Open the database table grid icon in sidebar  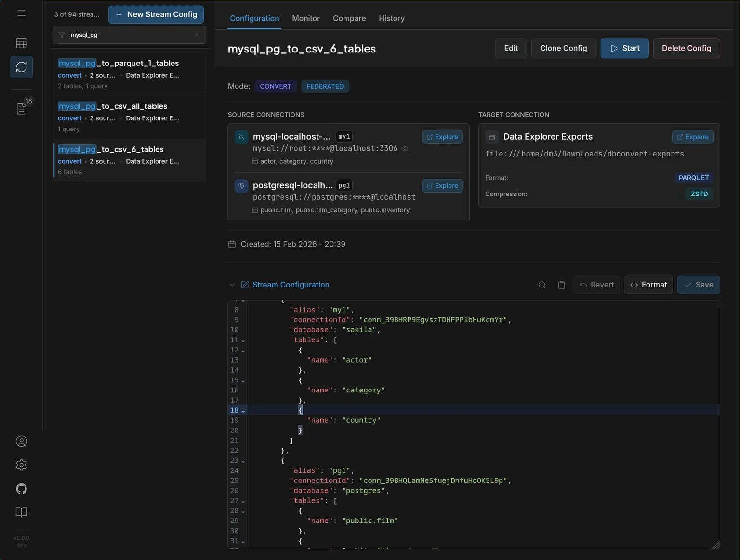[22, 43]
